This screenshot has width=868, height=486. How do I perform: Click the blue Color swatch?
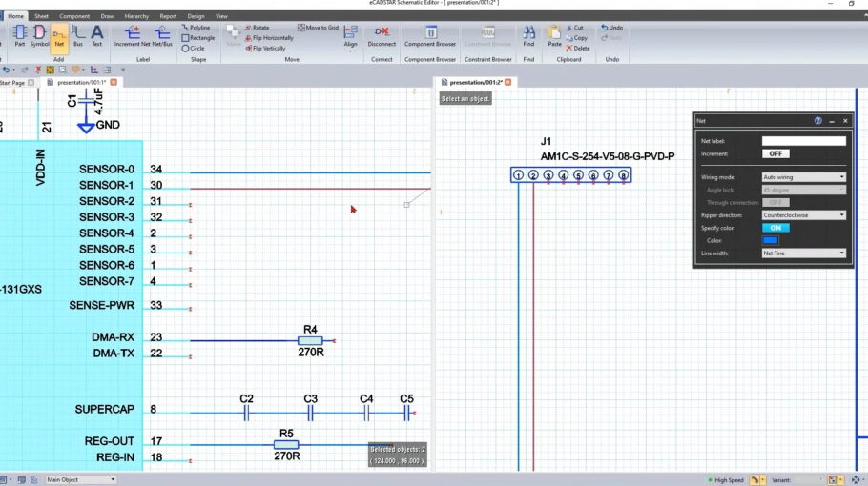(770, 240)
